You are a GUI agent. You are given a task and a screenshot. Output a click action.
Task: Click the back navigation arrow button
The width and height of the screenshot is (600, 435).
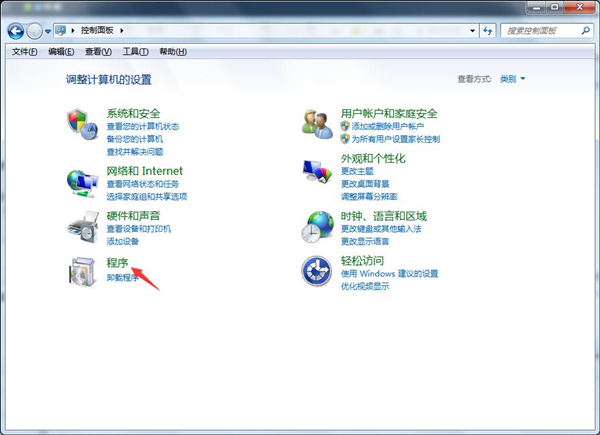pyautogui.click(x=16, y=31)
